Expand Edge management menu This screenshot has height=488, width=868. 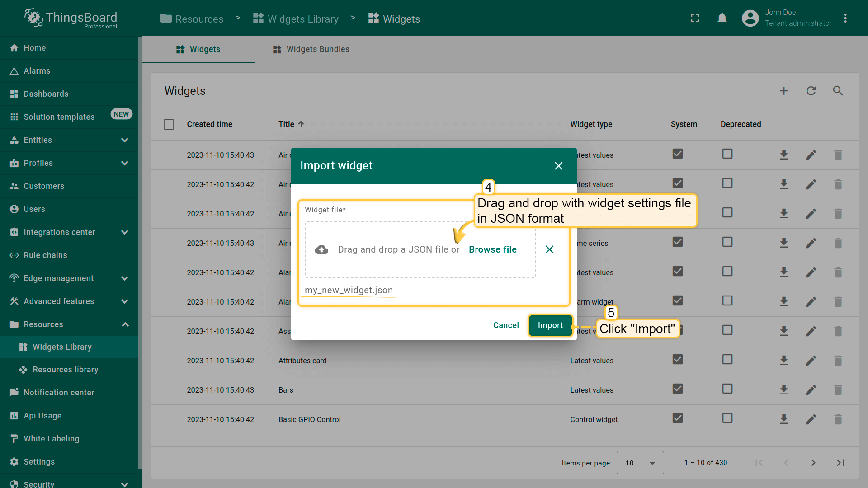pos(125,278)
